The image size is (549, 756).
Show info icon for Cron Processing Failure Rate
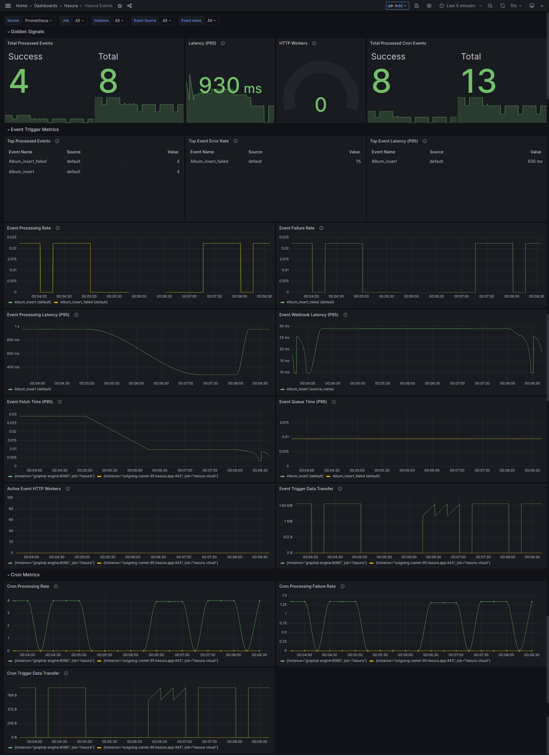[x=343, y=587]
